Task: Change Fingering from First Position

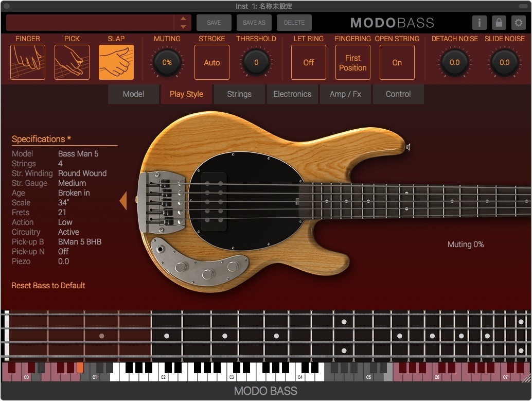Action: tap(353, 62)
